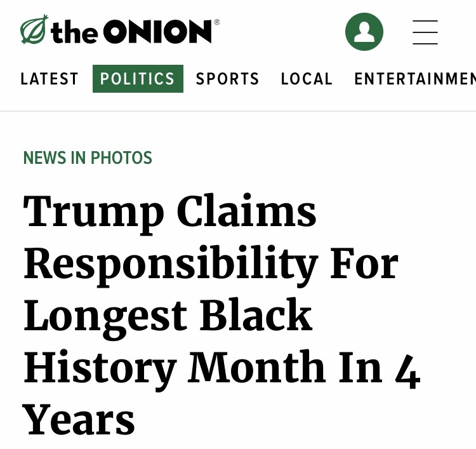The width and height of the screenshot is (476, 449).
Task: Open the hamburger menu
Action: tap(425, 32)
